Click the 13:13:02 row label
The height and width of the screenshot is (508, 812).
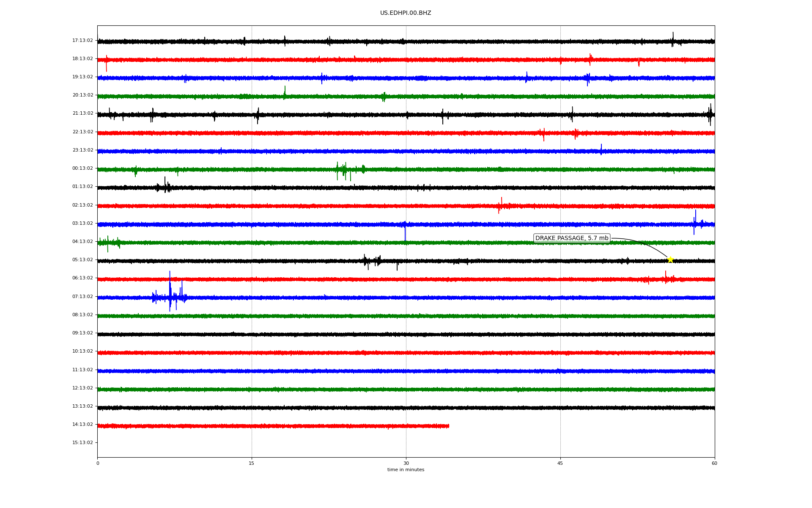pos(82,406)
